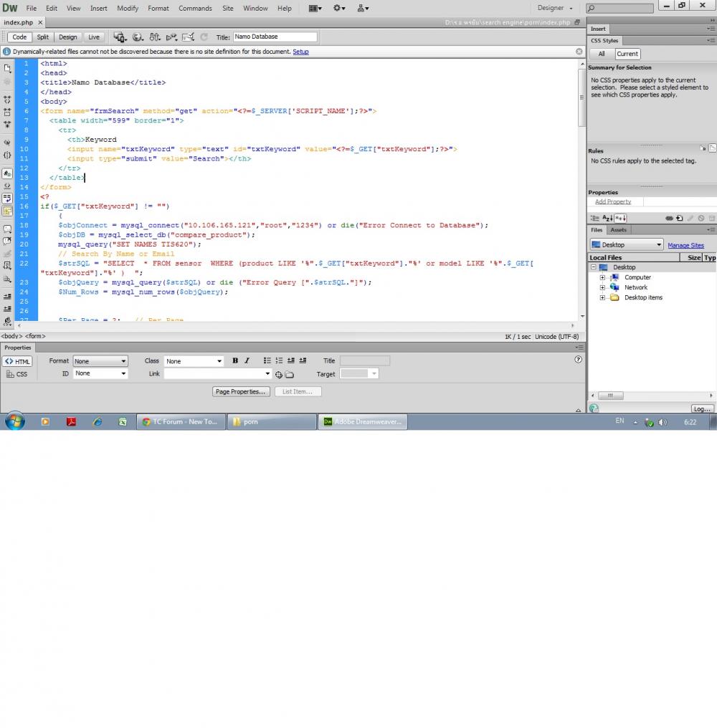The width and height of the screenshot is (717, 728).
Task: Click the Add Property link
Action: coord(613,201)
